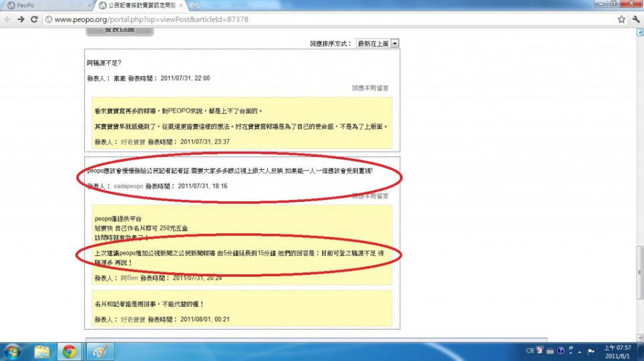644x361 pixels.
Task: Click the browser forward arrow
Action: point(22,19)
